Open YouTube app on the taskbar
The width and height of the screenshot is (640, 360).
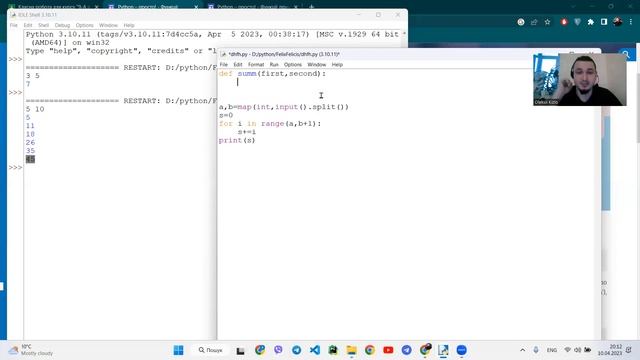[x=388, y=350]
